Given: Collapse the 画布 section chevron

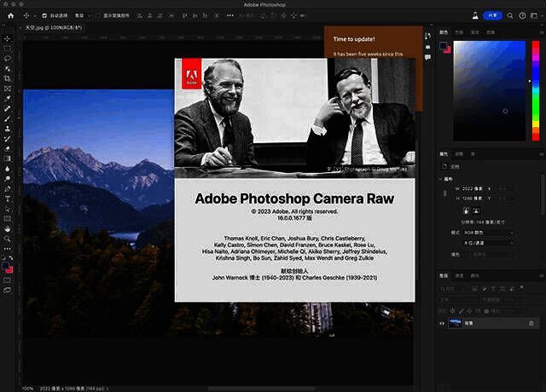Looking at the screenshot, I should point(441,179).
